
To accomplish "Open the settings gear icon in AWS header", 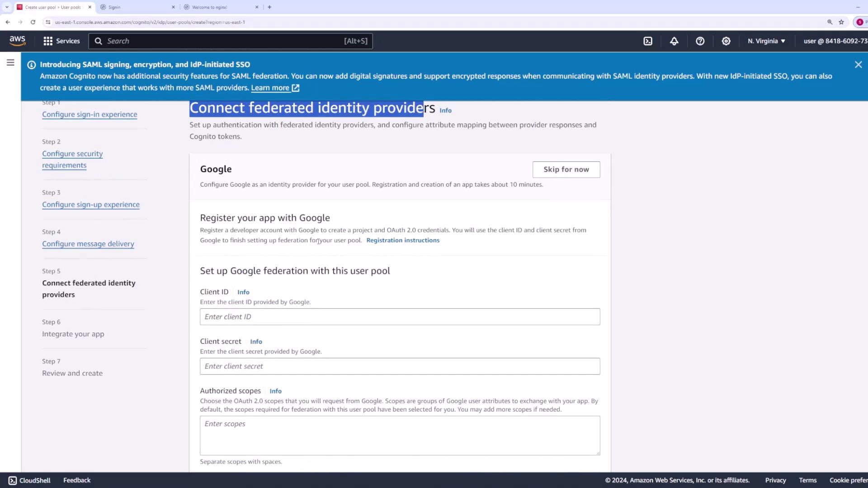I will click(x=726, y=41).
